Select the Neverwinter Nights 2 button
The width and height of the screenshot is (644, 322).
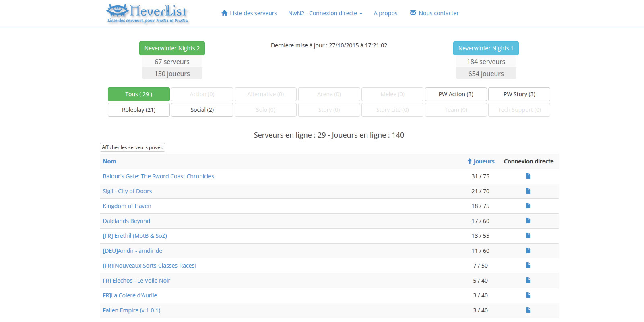click(x=172, y=48)
